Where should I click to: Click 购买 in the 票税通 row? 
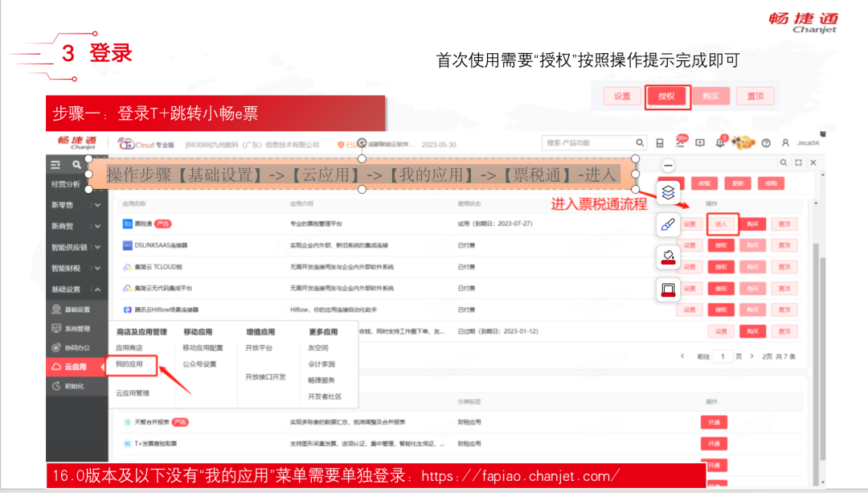pyautogui.click(x=752, y=224)
